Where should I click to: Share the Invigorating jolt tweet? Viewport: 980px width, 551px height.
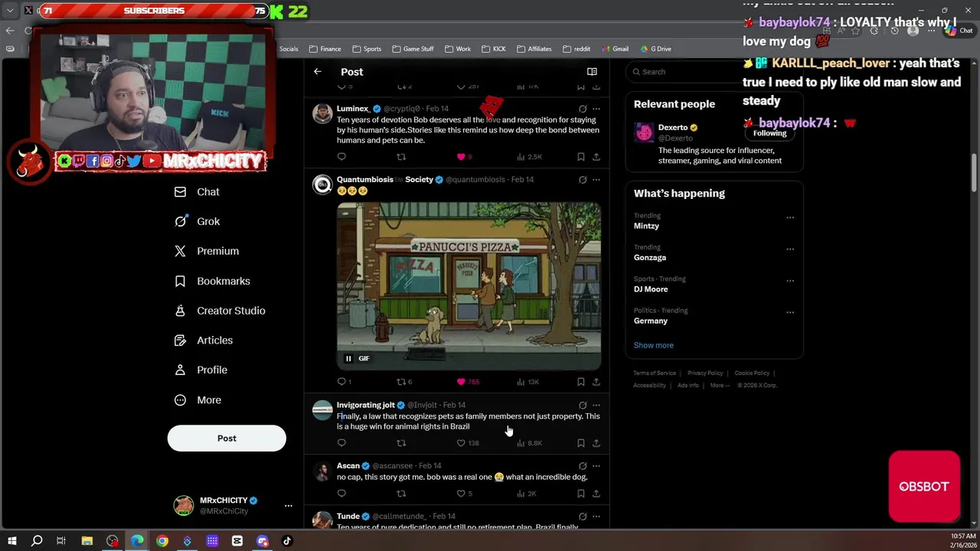[x=596, y=443]
